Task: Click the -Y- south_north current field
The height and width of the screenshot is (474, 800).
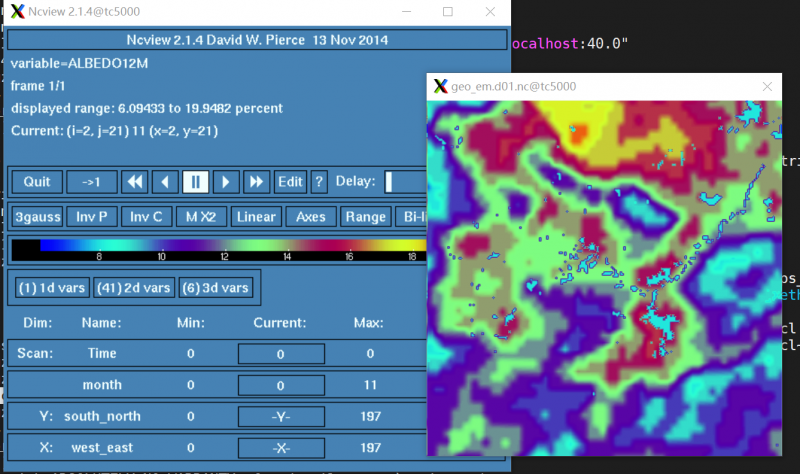Action: [280, 415]
